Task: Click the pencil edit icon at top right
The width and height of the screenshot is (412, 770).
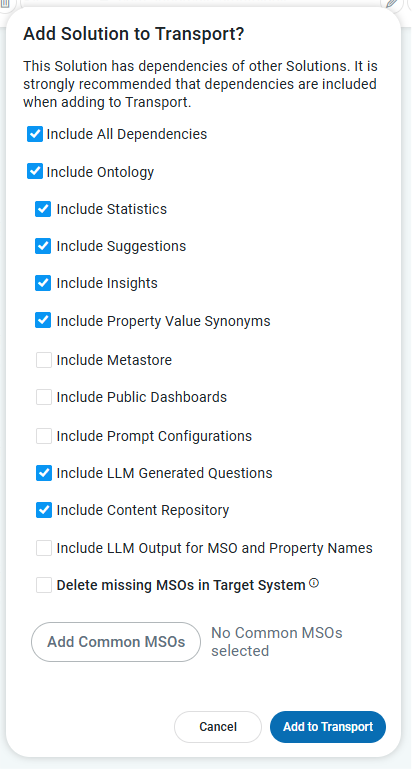Action: coord(393,4)
